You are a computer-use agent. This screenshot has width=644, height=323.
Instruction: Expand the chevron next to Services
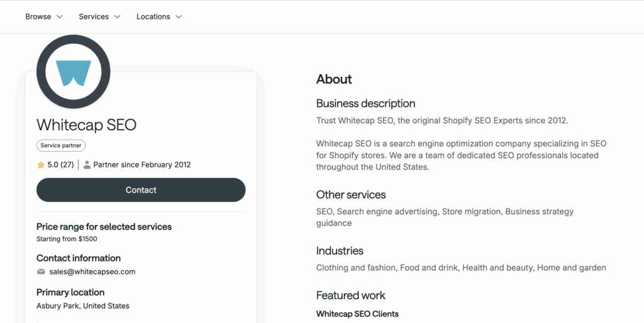pos(118,17)
